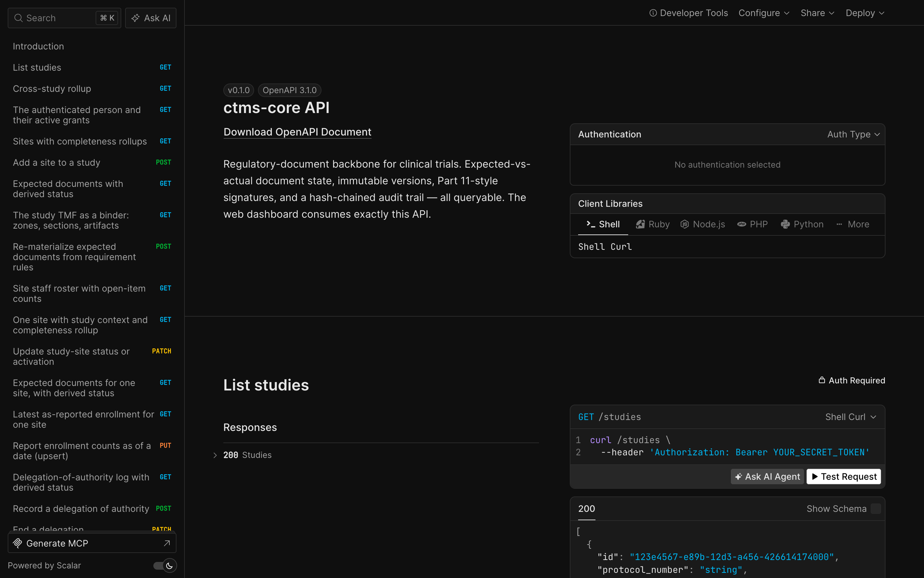Screen dimensions: 924x578
Task: Click the Generate MCP logo icon
Action: pyautogui.click(x=18, y=543)
